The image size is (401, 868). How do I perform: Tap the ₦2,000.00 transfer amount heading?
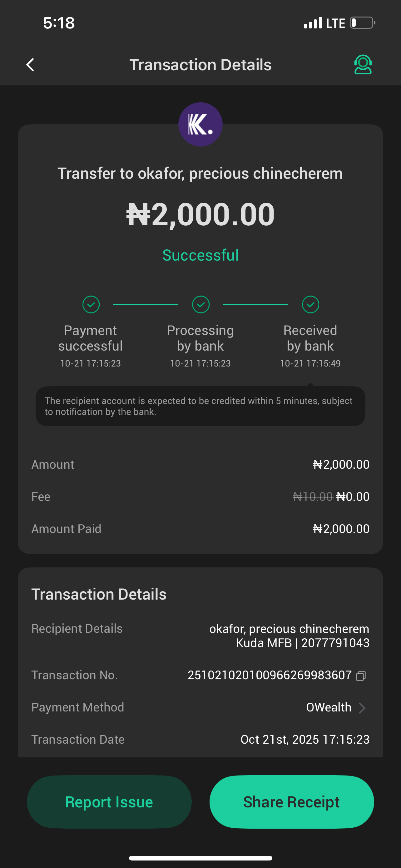pyautogui.click(x=201, y=214)
